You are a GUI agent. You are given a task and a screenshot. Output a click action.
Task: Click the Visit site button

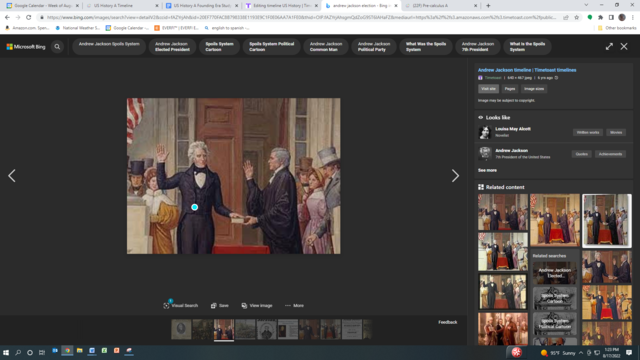(488, 89)
